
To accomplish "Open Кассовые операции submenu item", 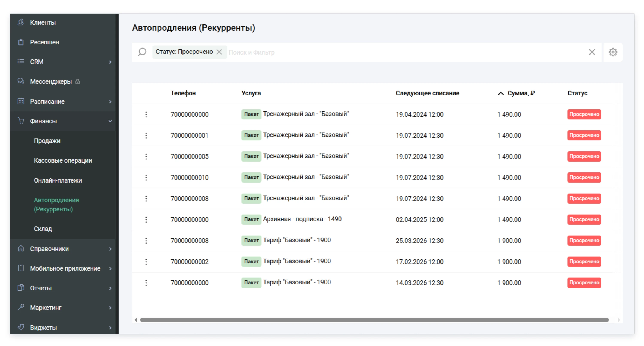I will [x=63, y=160].
